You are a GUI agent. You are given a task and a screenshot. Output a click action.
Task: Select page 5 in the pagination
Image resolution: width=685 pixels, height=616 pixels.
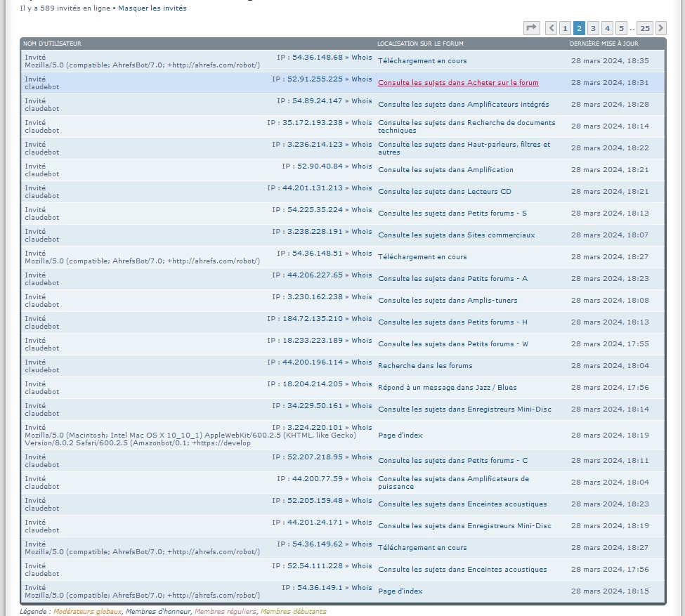pyautogui.click(x=621, y=28)
